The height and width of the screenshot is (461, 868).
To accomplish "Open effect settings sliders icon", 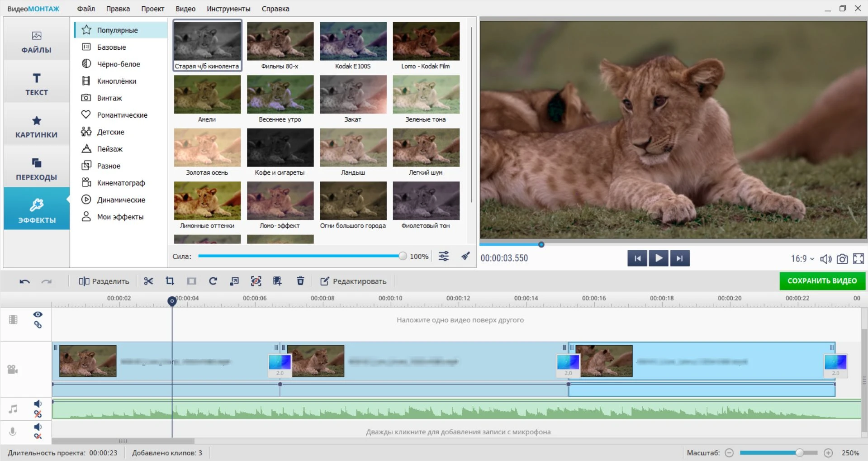I will click(x=444, y=257).
